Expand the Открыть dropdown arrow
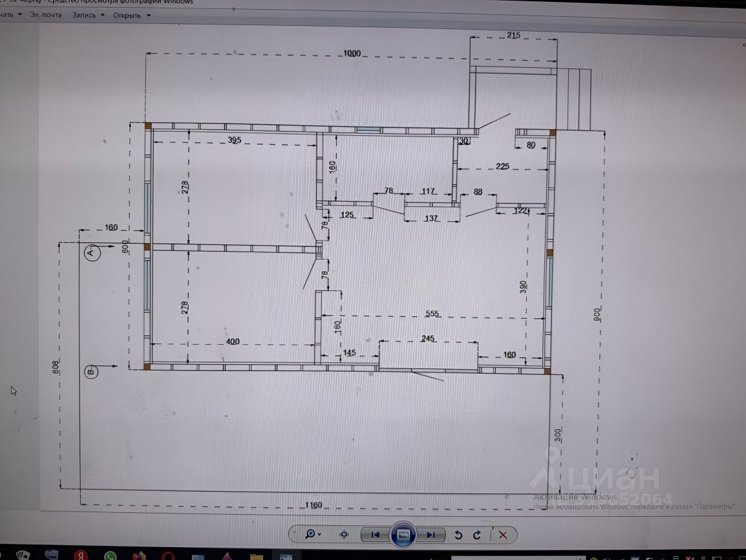The width and height of the screenshot is (746, 560). coord(149,16)
